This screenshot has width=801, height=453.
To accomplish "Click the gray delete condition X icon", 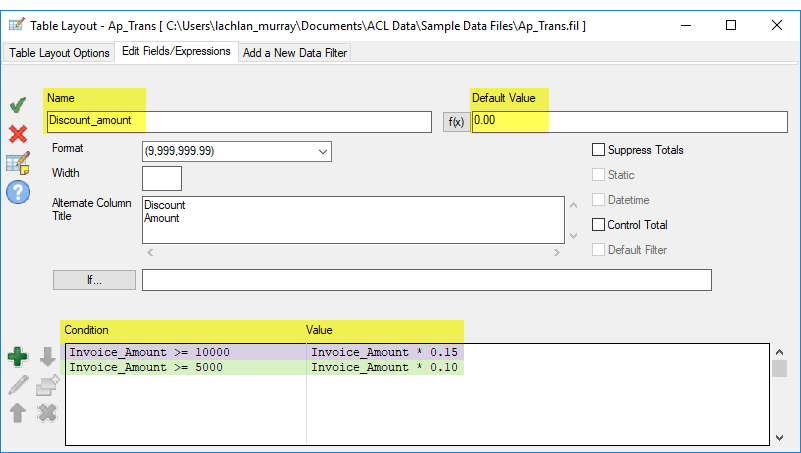I will (x=46, y=412).
